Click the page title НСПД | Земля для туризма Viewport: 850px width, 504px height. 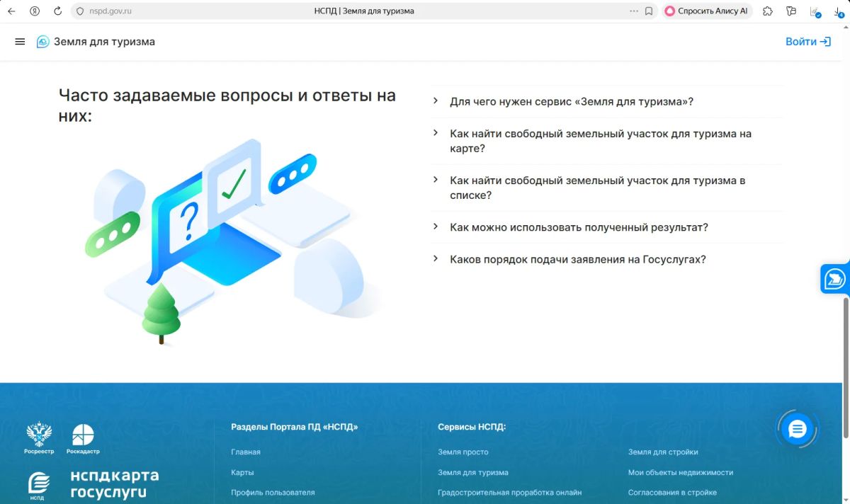364,11
